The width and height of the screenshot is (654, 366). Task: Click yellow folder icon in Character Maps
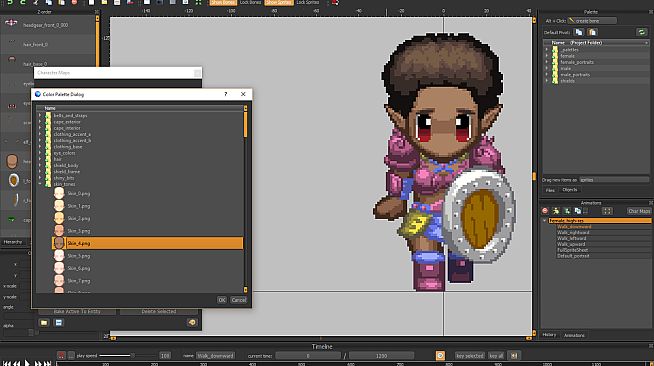click(x=44, y=323)
